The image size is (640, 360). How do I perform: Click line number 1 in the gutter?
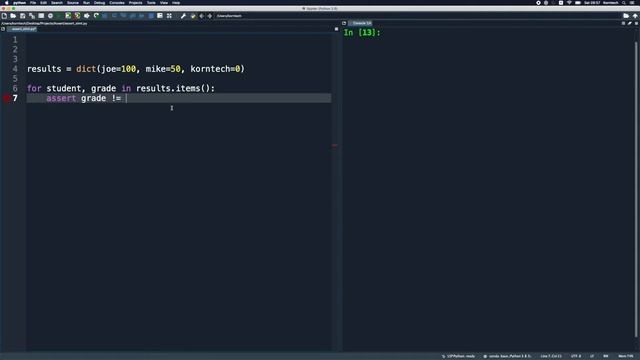tap(15, 40)
